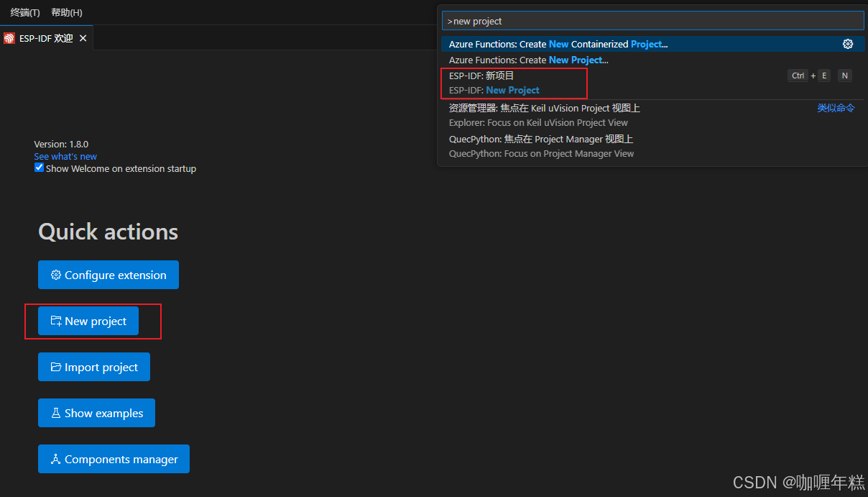This screenshot has height=497, width=868.
Task: Click the Show examples button
Action: coord(96,413)
